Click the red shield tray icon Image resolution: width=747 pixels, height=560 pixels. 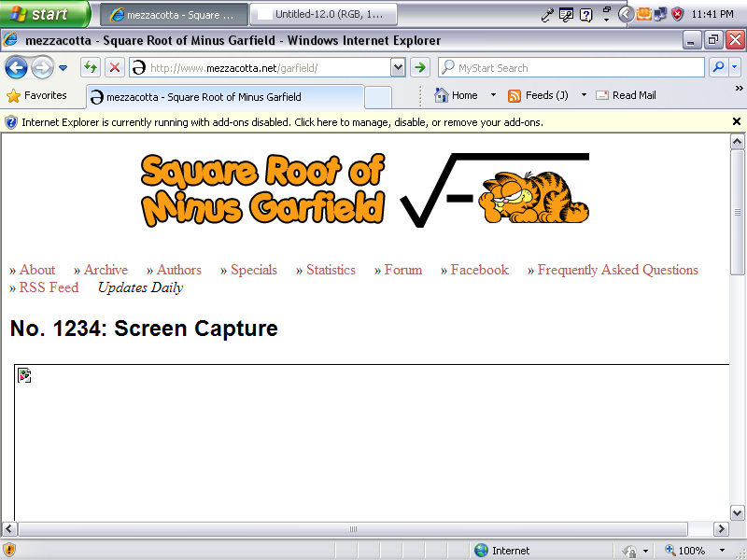pos(677,14)
